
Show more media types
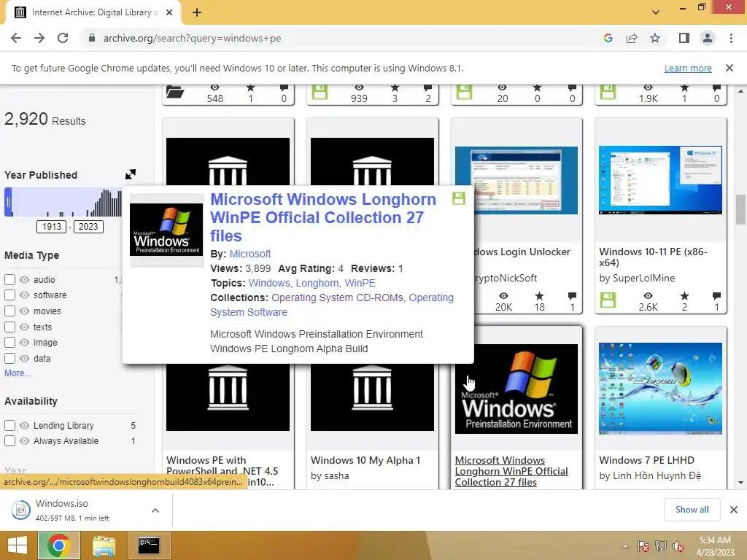(18, 373)
